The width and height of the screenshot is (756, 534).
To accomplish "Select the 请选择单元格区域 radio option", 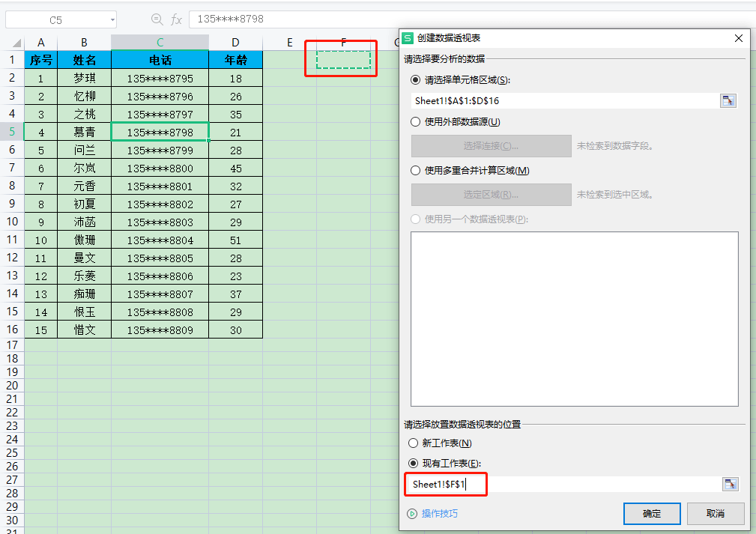I will (415, 80).
